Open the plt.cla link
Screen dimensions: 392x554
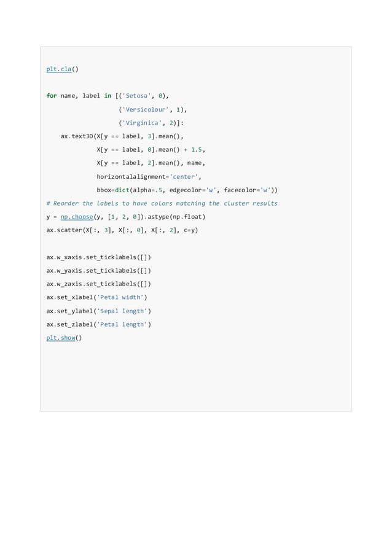click(x=58, y=69)
